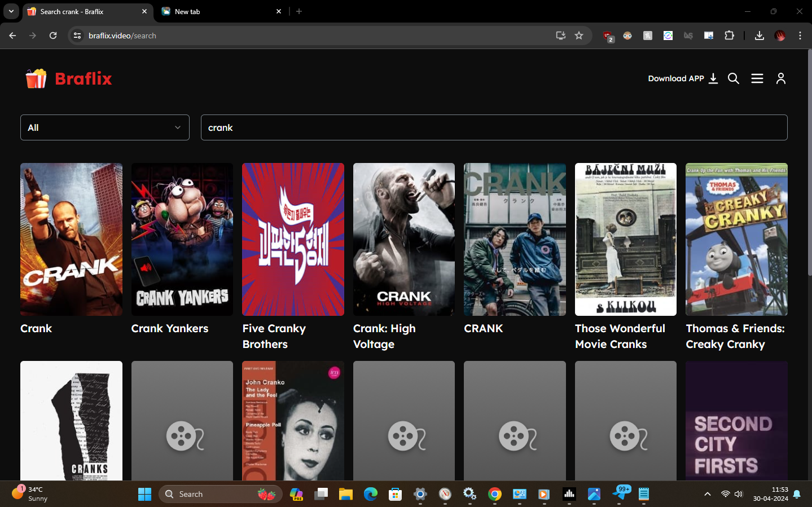
Task: Show hidden system tray icons
Action: pos(707,494)
